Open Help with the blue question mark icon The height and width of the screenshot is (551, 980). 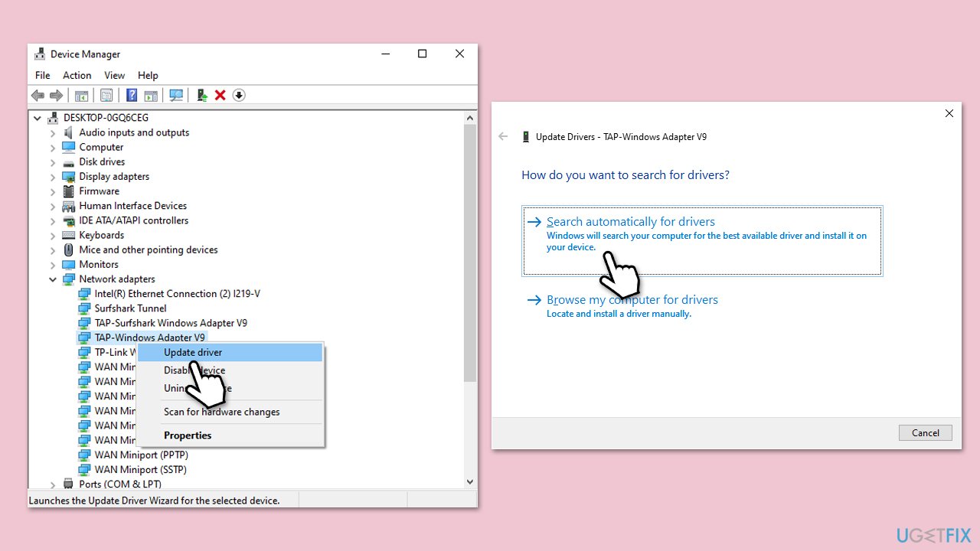pos(132,95)
